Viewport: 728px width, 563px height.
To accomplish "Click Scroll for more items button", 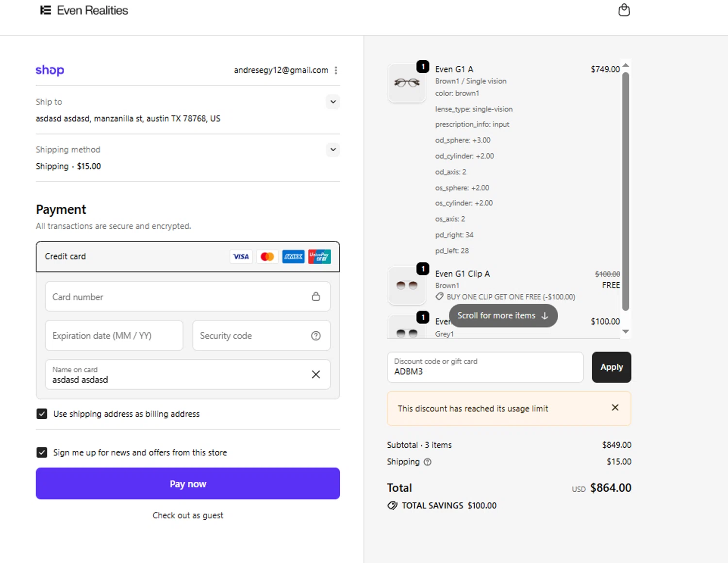I will tap(503, 316).
